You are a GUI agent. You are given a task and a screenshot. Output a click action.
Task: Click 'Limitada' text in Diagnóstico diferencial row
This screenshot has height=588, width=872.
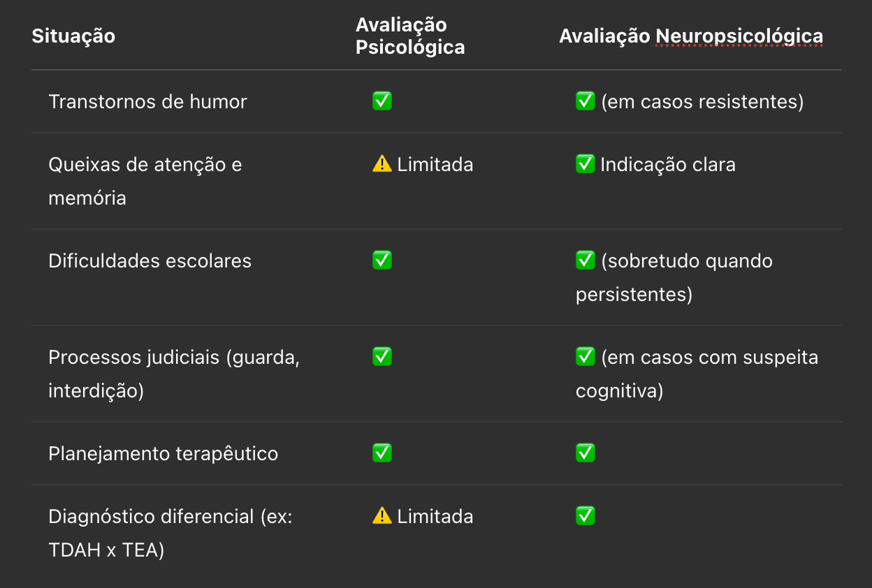[435, 517]
